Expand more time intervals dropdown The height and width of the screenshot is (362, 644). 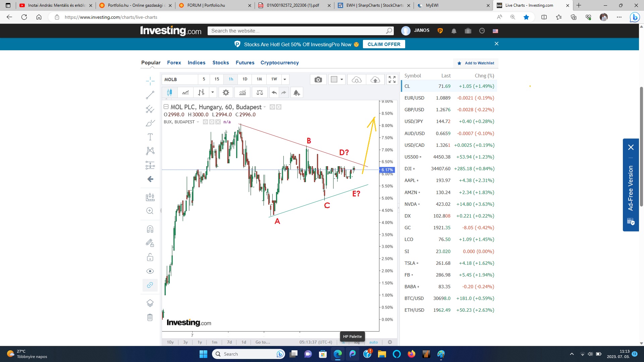coord(285,79)
